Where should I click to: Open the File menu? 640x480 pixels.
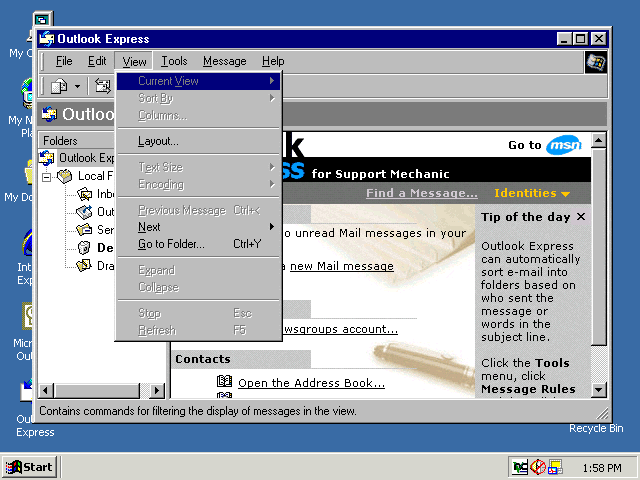point(64,61)
